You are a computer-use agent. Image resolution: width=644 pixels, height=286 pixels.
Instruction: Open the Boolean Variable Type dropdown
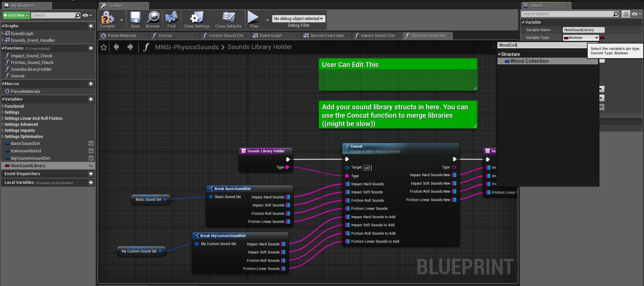tap(581, 38)
